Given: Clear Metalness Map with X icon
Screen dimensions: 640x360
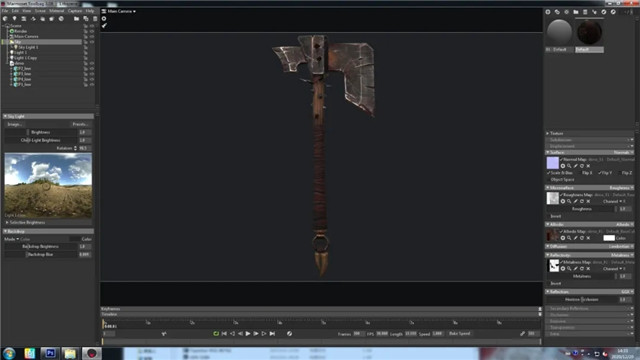Looking at the screenshot, I should (x=588, y=269).
